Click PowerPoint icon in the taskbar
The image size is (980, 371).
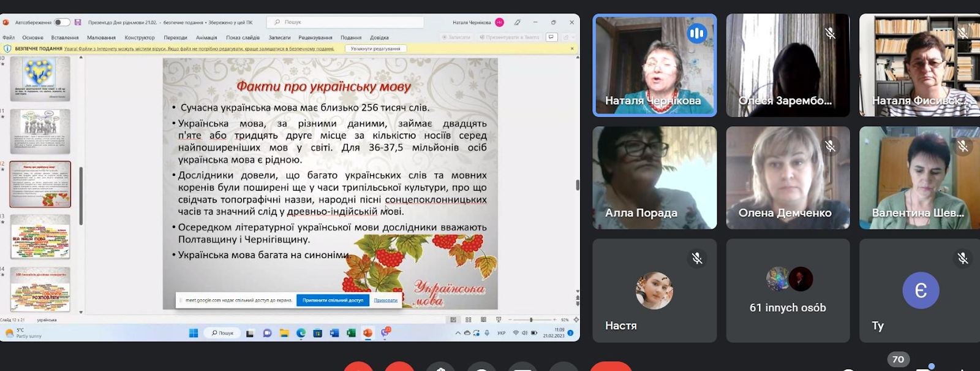coord(367,333)
